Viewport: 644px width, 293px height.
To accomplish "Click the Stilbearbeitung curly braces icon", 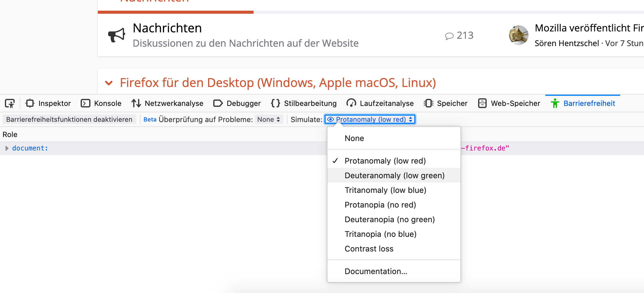I will point(275,103).
